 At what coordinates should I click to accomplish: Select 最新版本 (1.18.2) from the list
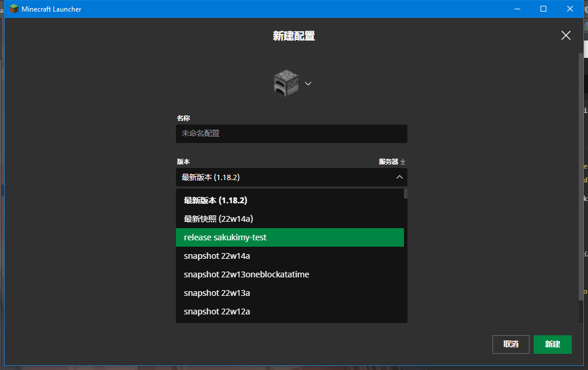[289, 200]
